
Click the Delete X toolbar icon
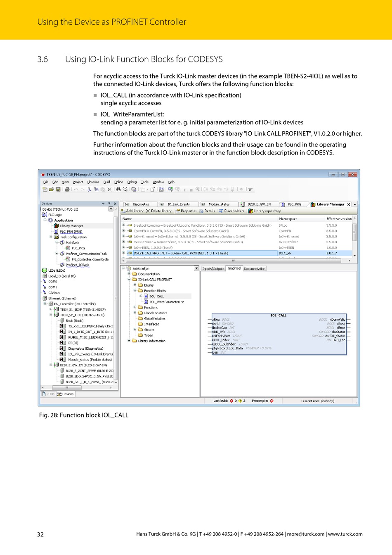(x=109, y=190)
